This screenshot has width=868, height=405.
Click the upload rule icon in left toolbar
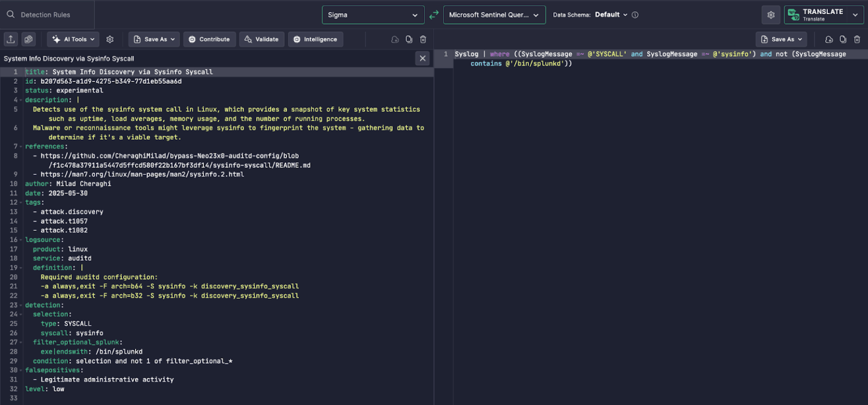11,39
